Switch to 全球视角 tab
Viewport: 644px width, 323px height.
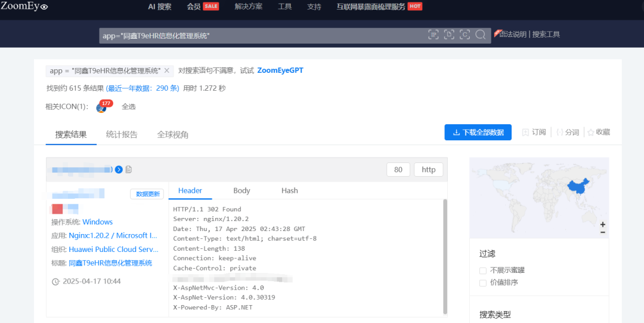pyautogui.click(x=172, y=134)
